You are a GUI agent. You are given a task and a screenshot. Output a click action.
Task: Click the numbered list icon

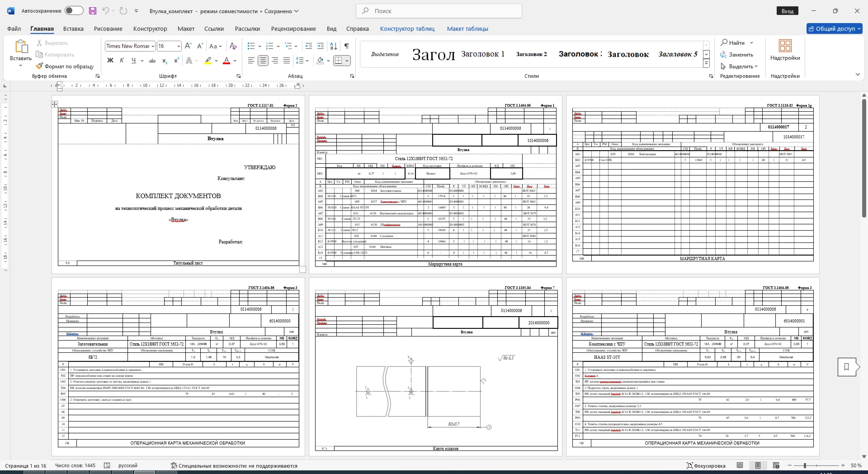tap(270, 46)
